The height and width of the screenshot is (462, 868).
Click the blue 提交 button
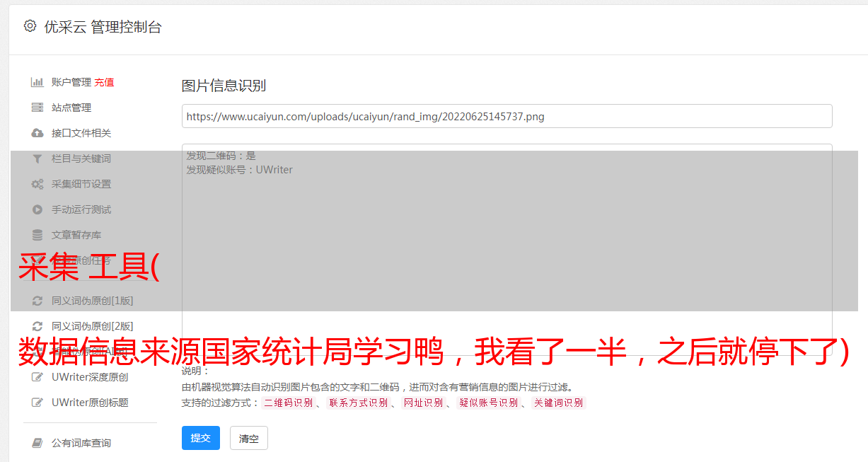click(x=201, y=438)
